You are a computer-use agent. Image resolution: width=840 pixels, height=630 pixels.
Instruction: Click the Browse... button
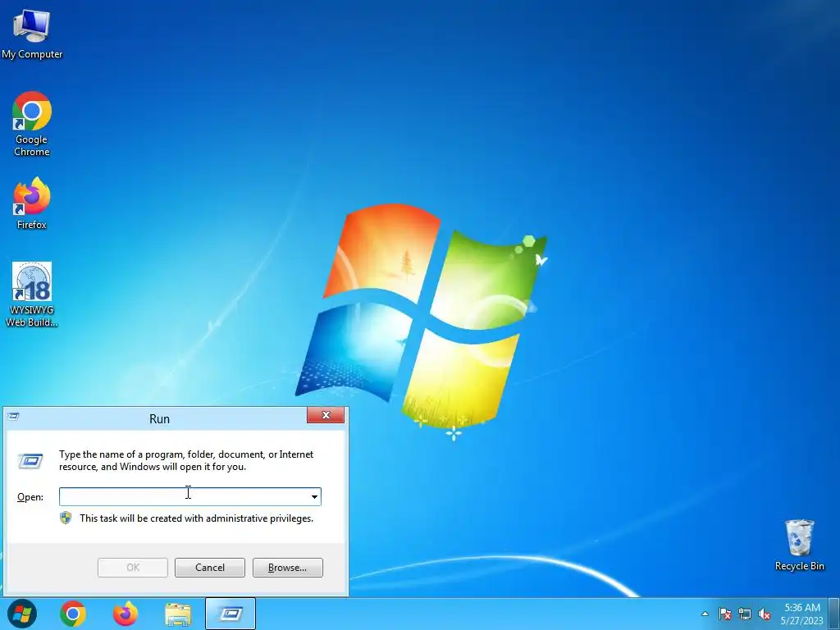(288, 568)
